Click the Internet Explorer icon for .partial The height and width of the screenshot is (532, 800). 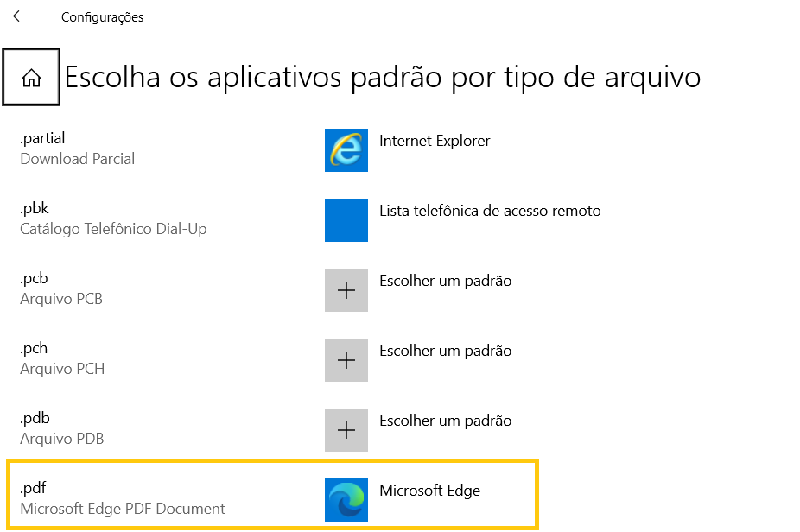pyautogui.click(x=346, y=150)
